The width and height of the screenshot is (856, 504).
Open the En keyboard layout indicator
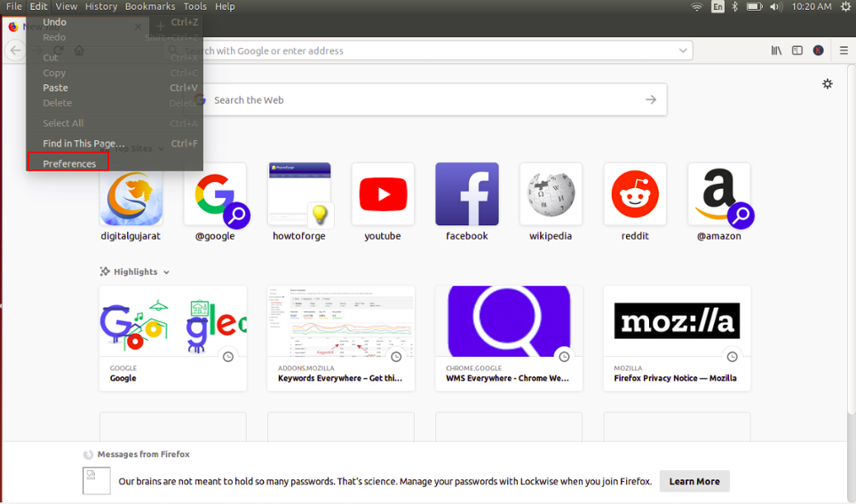point(717,6)
